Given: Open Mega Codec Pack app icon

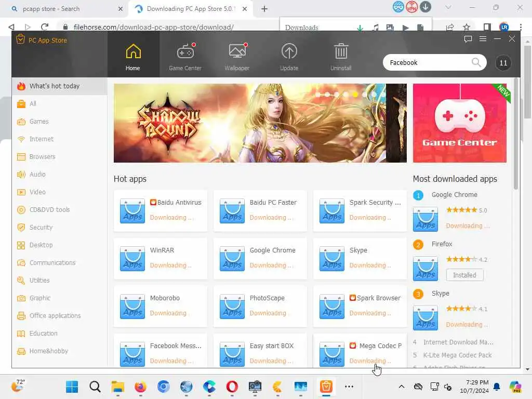Looking at the screenshot, I should tap(332, 354).
